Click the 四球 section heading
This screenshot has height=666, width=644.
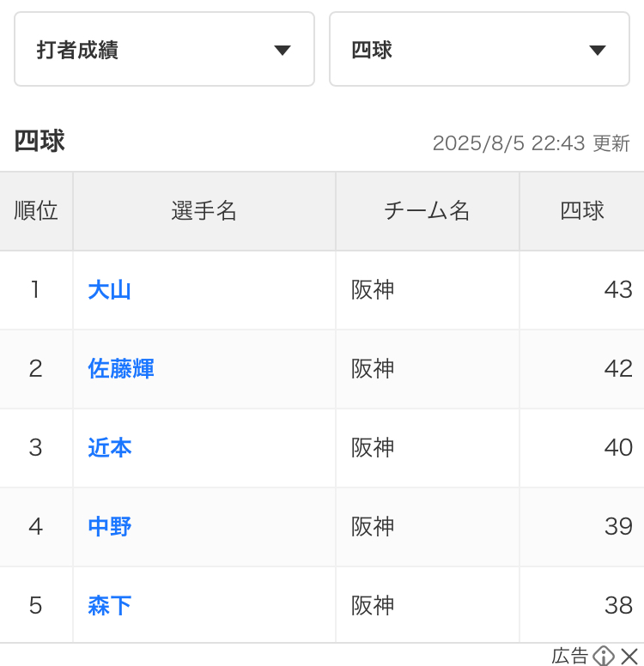click(x=39, y=142)
